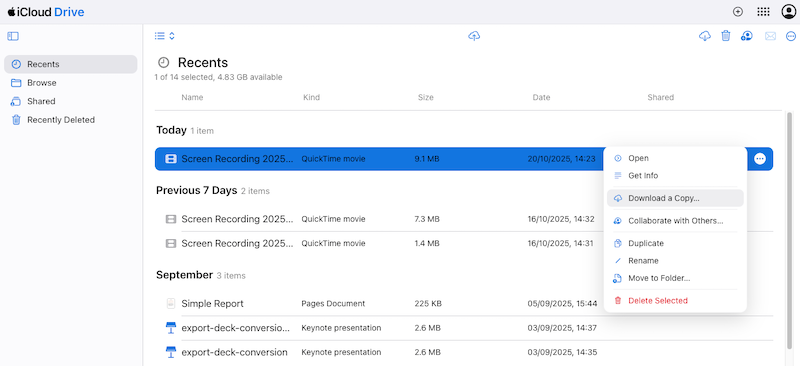Open the account profile avatar

(x=789, y=12)
